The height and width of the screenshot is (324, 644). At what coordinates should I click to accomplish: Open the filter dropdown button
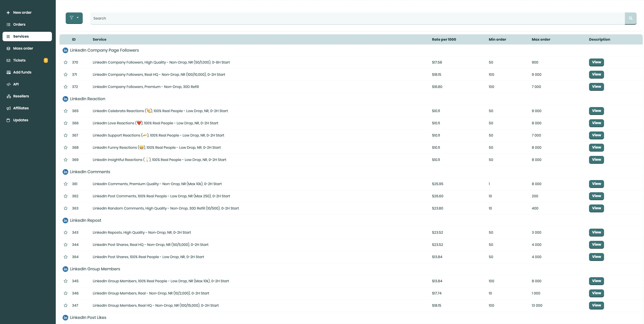coord(74,18)
